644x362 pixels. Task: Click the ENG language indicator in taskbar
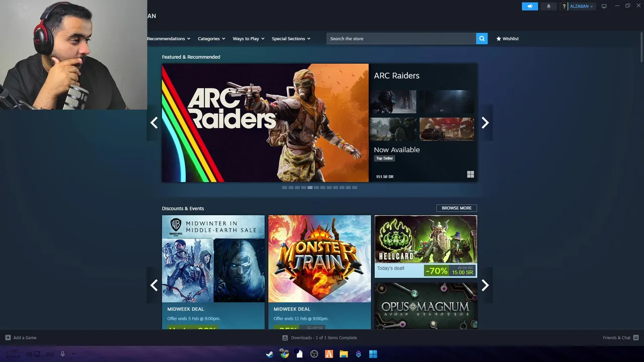click(x=50, y=354)
